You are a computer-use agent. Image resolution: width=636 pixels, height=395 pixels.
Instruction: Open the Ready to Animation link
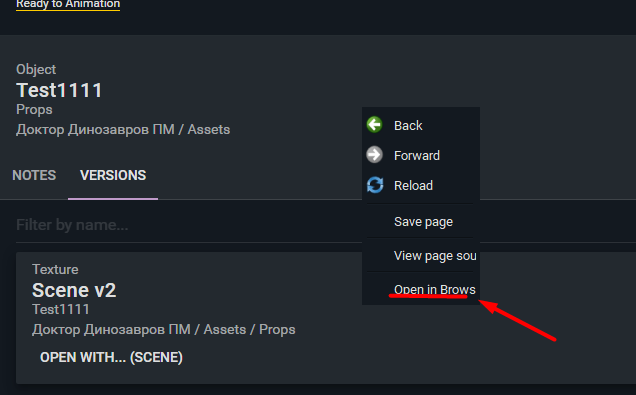tap(68, 4)
